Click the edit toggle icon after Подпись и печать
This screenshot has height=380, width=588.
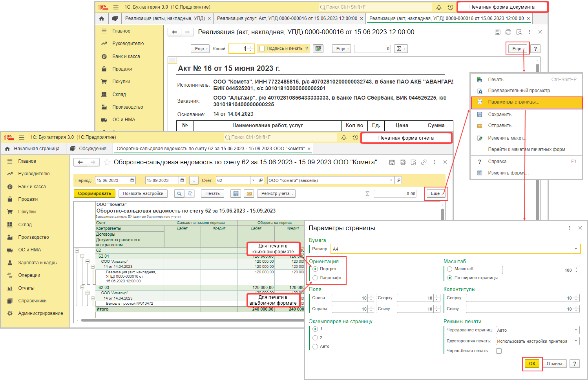[x=318, y=49]
